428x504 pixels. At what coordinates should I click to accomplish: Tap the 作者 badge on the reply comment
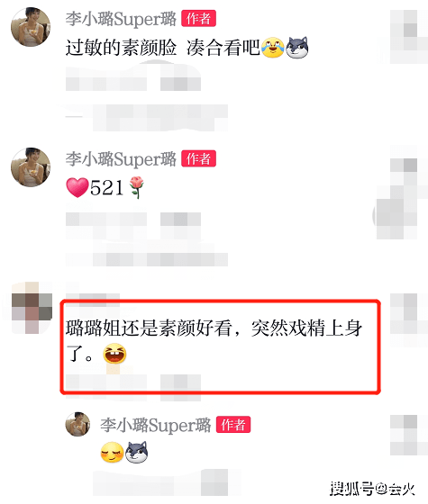pos(233,424)
